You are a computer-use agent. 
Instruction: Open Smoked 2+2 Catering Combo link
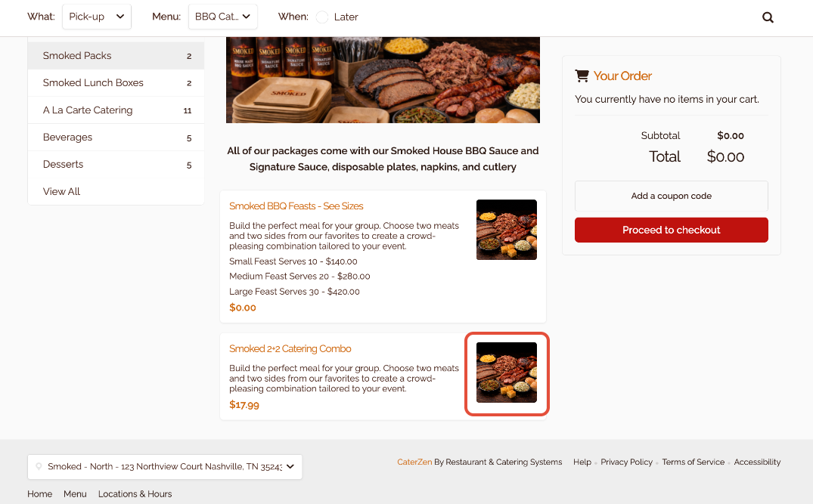tap(290, 348)
